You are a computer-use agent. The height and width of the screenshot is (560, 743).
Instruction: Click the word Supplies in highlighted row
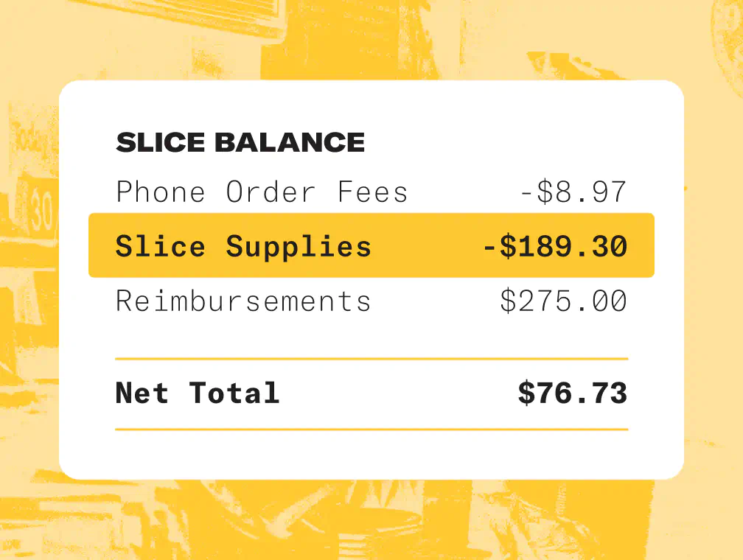pos(299,247)
